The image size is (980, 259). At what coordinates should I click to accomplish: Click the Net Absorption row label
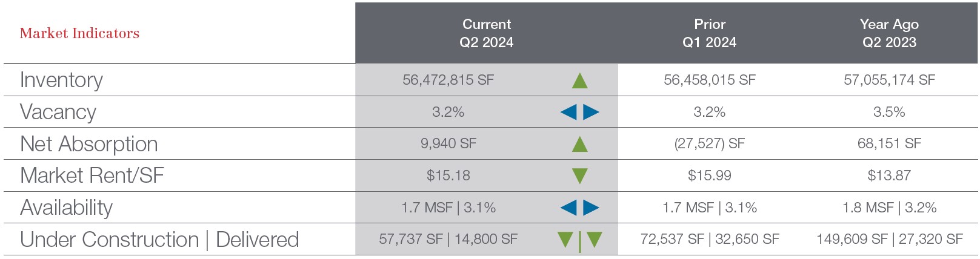[89, 144]
